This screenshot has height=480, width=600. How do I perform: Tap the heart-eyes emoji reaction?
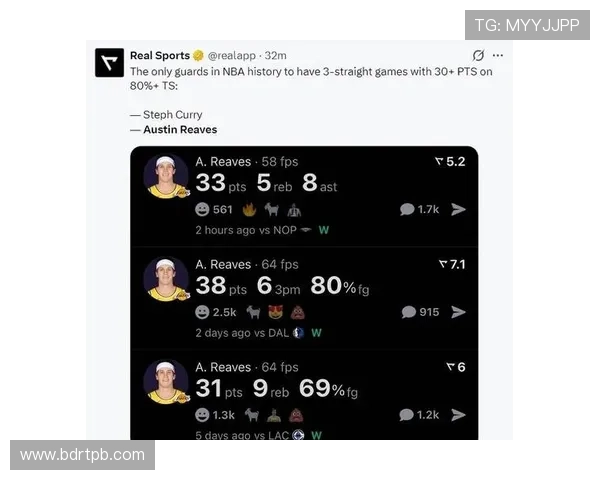(x=276, y=312)
